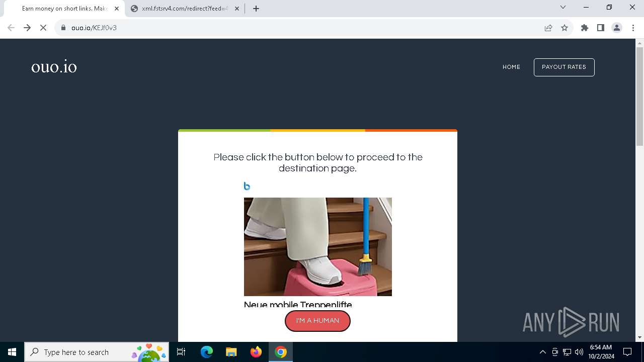This screenshot has height=362, width=644.
Task: Click the scrollbar down arrow
Action: [639, 337]
